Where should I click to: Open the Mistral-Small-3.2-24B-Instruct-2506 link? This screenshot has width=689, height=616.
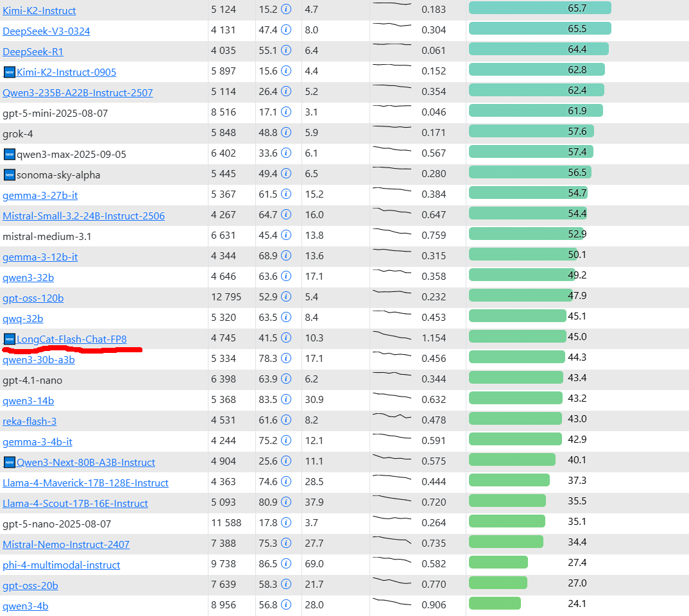click(83, 216)
